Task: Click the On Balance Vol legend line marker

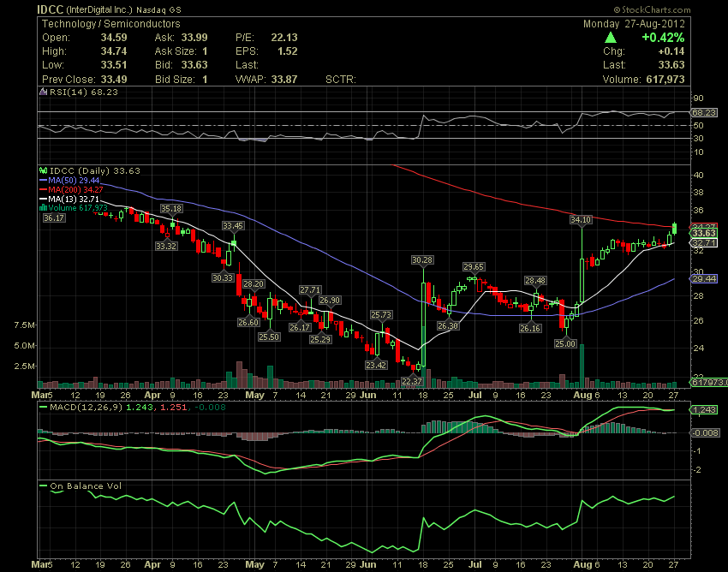Action: pos(43,486)
